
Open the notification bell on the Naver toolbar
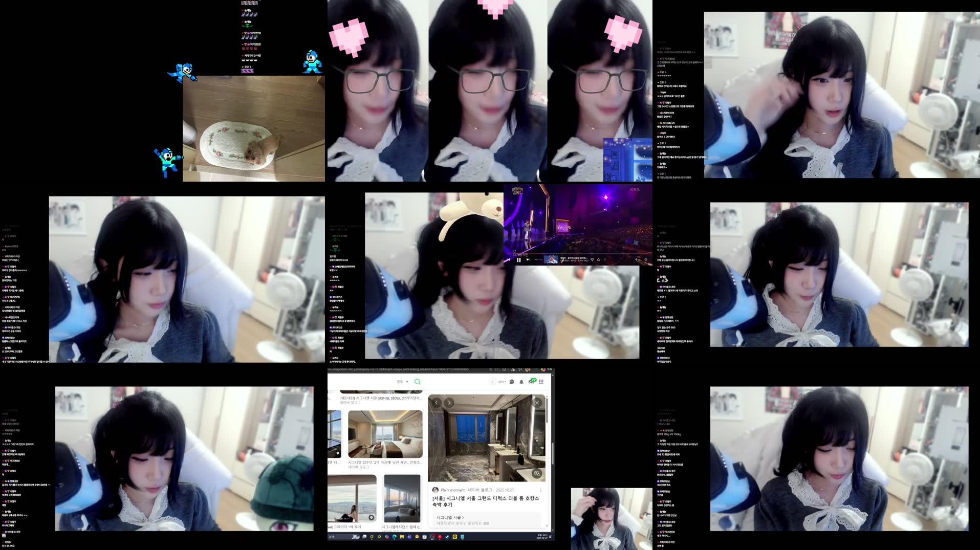click(x=521, y=381)
